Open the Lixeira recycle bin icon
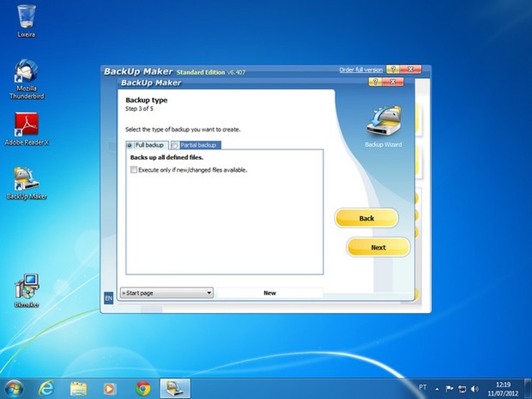Image resolution: width=532 pixels, height=399 pixels. point(26,17)
